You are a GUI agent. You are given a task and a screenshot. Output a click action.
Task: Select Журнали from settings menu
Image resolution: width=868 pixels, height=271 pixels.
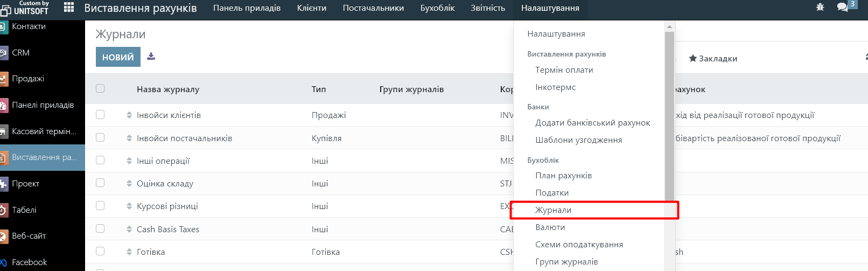[553, 210]
